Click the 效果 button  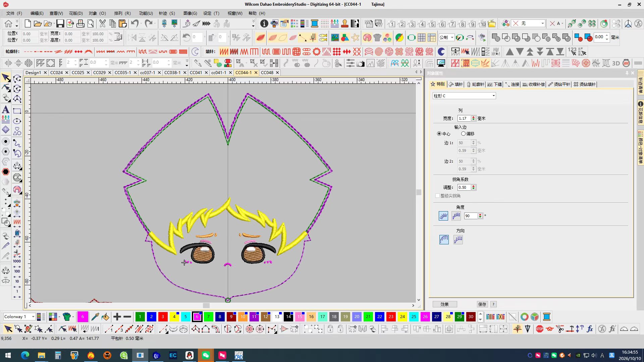(x=444, y=304)
